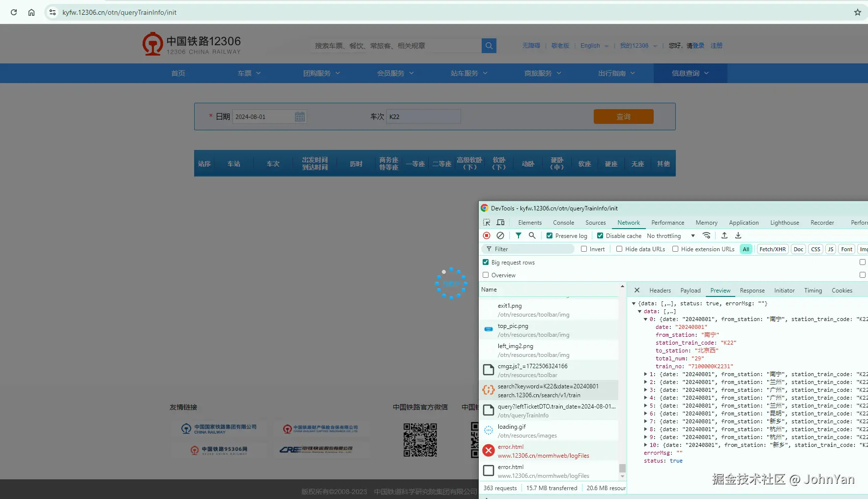Select the loading.gif request row
The width and height of the screenshot is (868, 499).
tap(549, 431)
